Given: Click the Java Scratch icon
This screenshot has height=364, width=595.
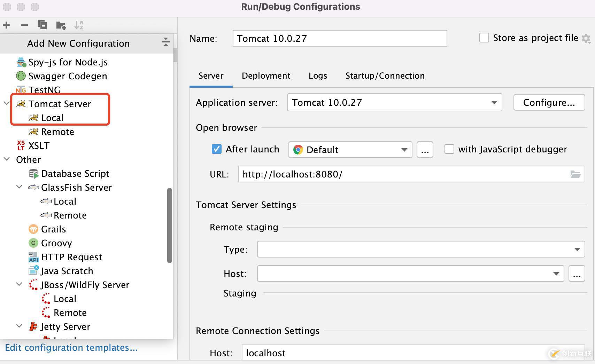Looking at the screenshot, I should 34,270.
